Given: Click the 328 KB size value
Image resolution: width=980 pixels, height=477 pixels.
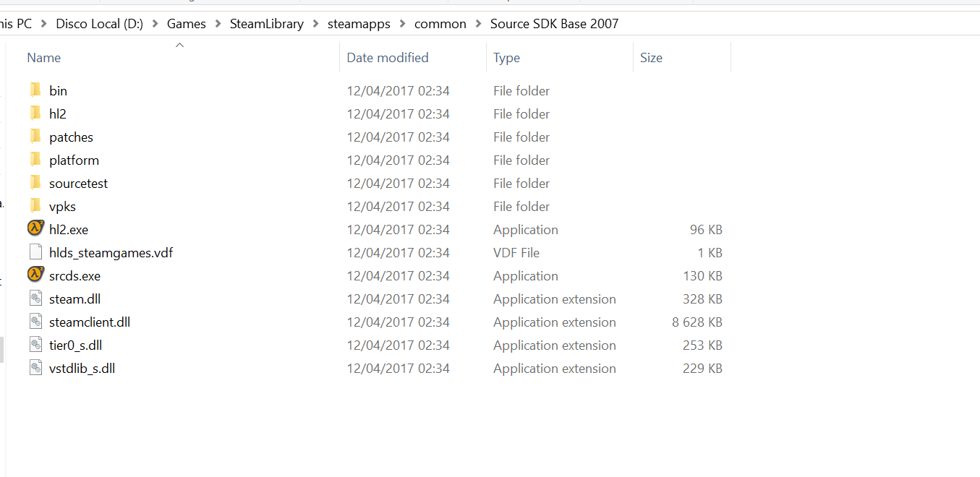Looking at the screenshot, I should pyautogui.click(x=702, y=298).
